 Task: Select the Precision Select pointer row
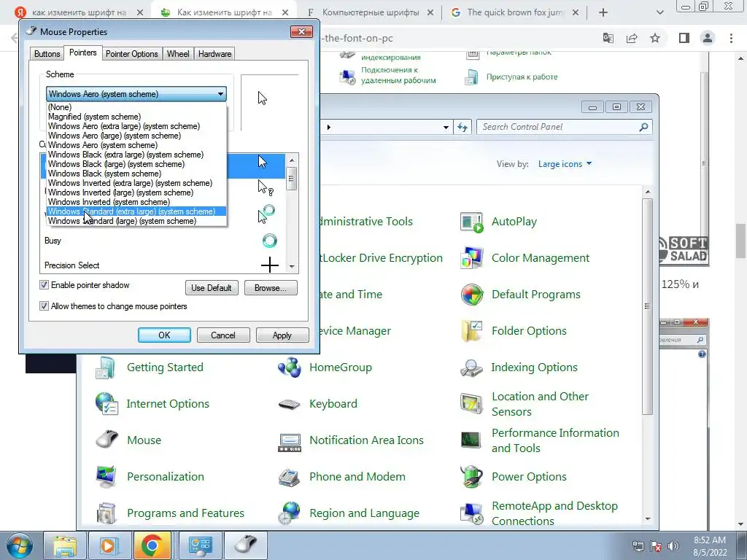click(164, 265)
